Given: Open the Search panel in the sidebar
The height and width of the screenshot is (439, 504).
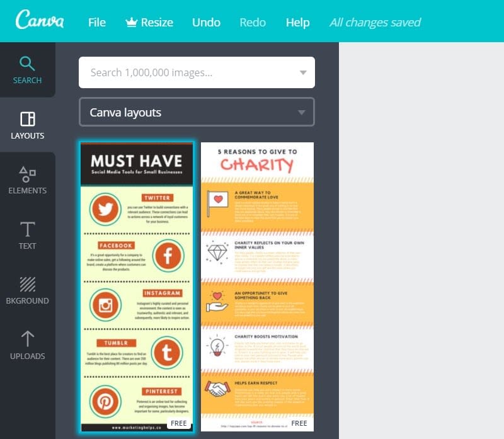Looking at the screenshot, I should tap(27, 69).
